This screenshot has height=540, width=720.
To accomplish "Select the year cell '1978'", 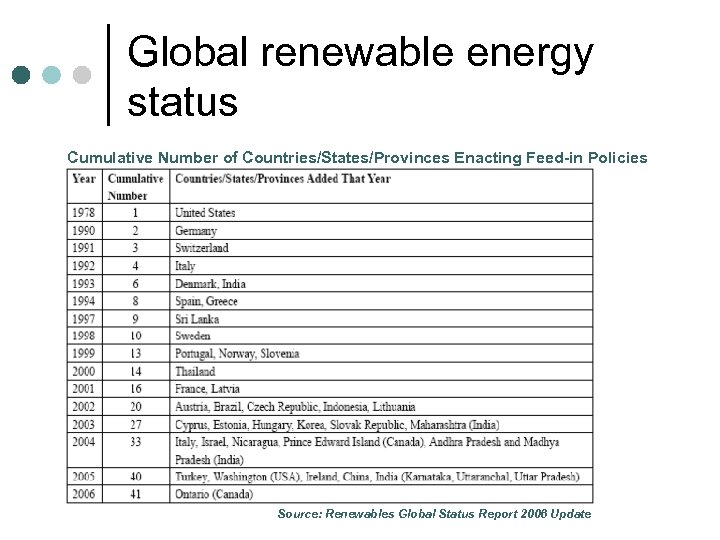I will [x=84, y=213].
